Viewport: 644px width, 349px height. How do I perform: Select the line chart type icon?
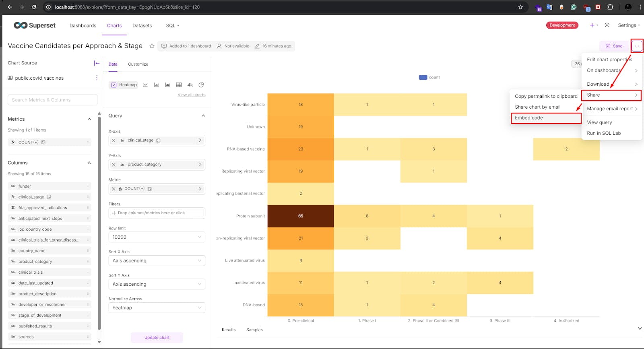[145, 85]
